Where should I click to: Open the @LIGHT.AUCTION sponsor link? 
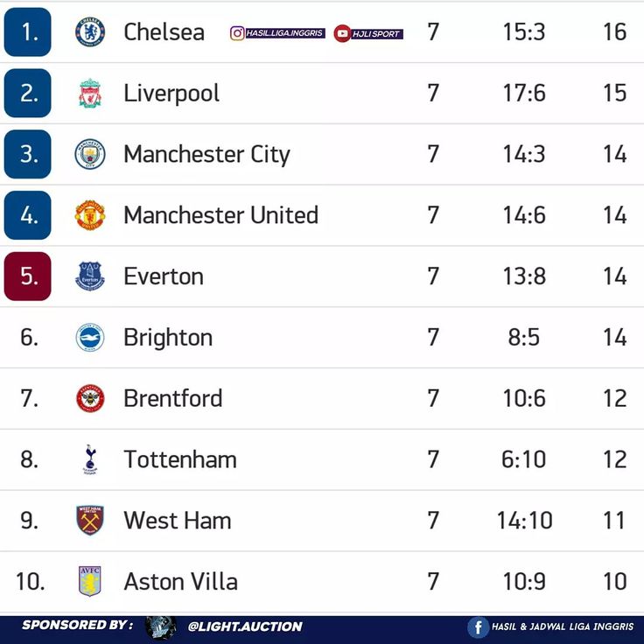coord(245,626)
